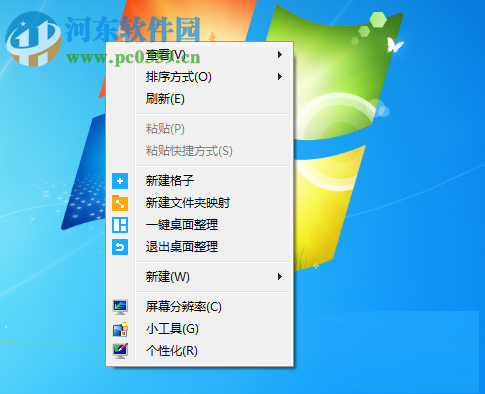
Task: Click the orange folder mapping icon
Action: pyautogui.click(x=120, y=203)
